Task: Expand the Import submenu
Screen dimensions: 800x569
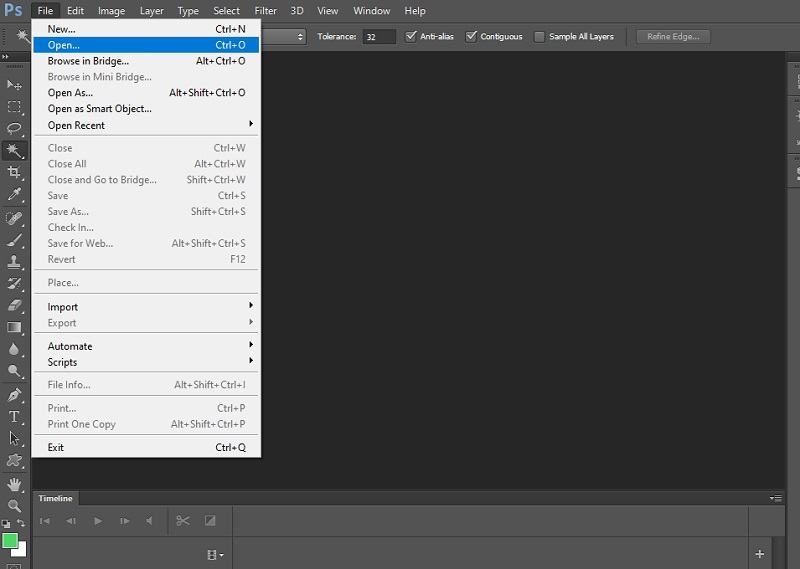Action: 146,307
